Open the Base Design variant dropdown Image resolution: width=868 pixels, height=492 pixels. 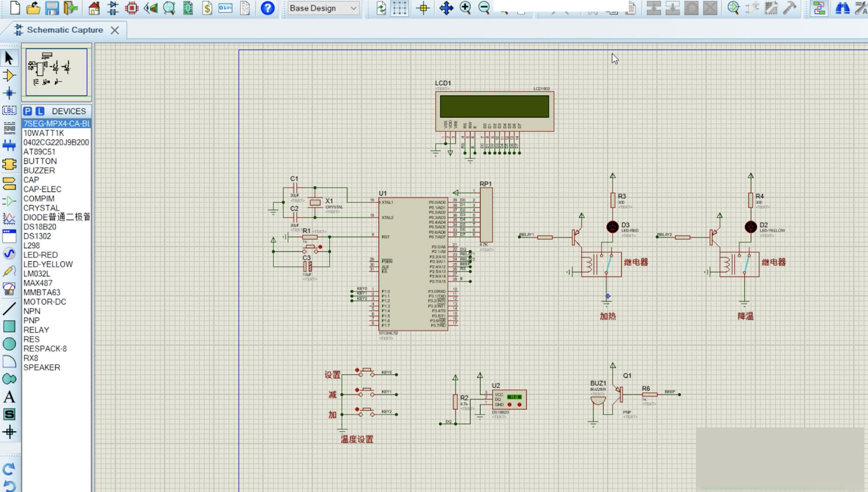pos(323,8)
